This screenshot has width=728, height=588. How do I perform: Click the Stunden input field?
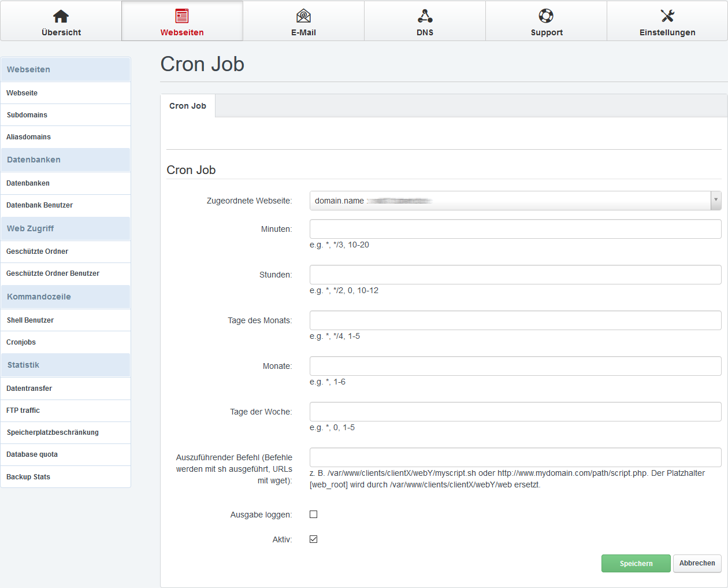tap(515, 275)
